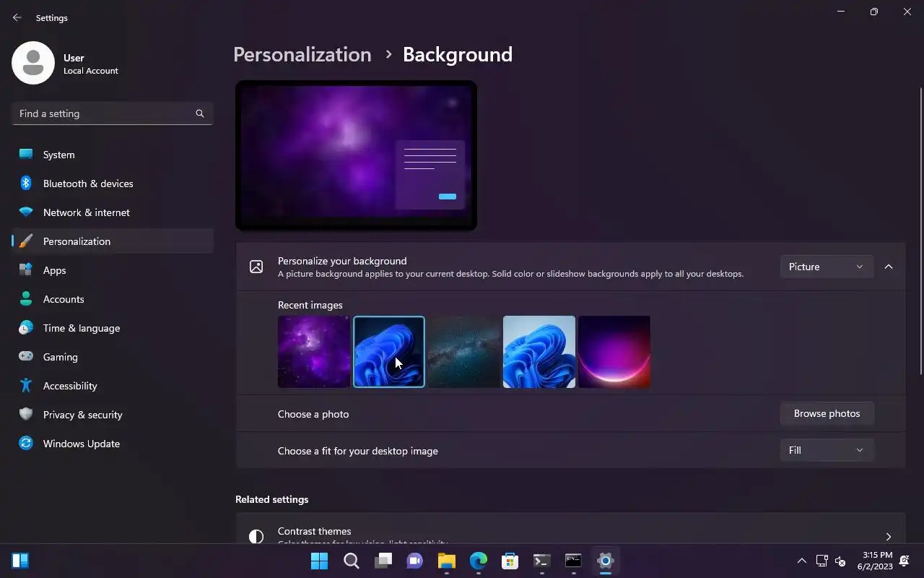
Task: Open the Fill fit dropdown
Action: 827,450
